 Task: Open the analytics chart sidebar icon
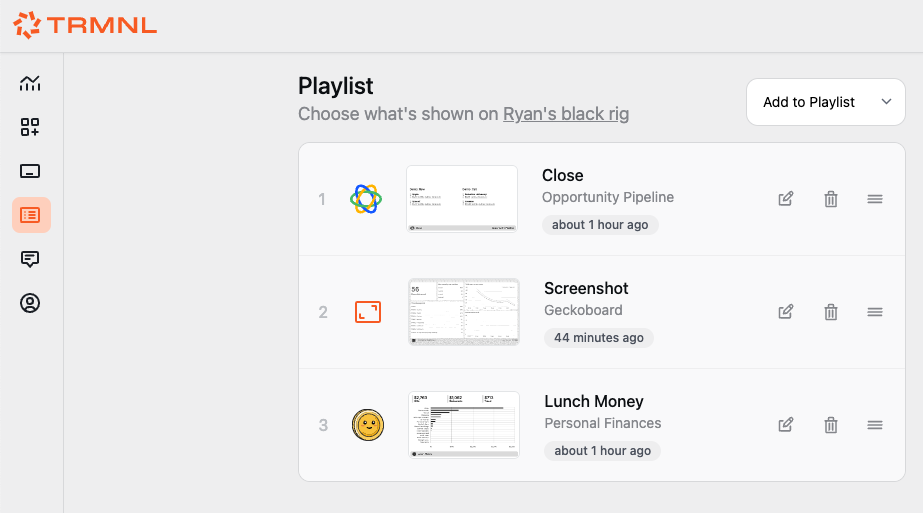30,83
